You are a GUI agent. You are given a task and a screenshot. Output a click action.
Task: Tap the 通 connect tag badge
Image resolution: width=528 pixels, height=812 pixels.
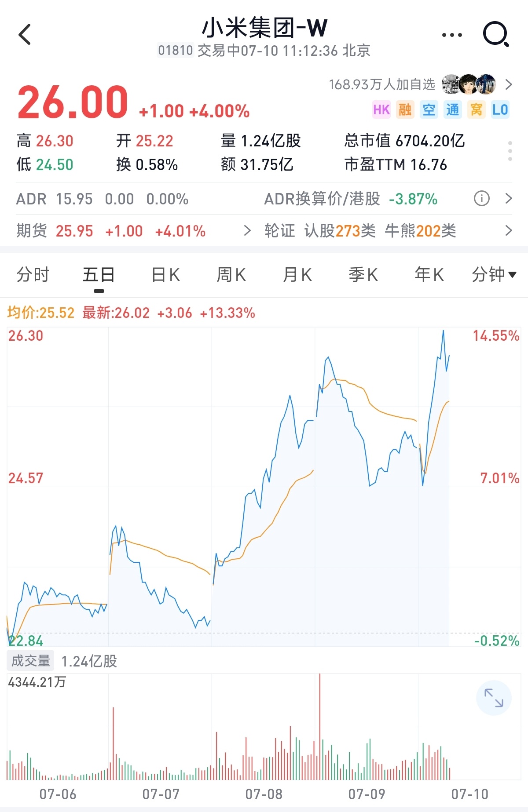(453, 109)
